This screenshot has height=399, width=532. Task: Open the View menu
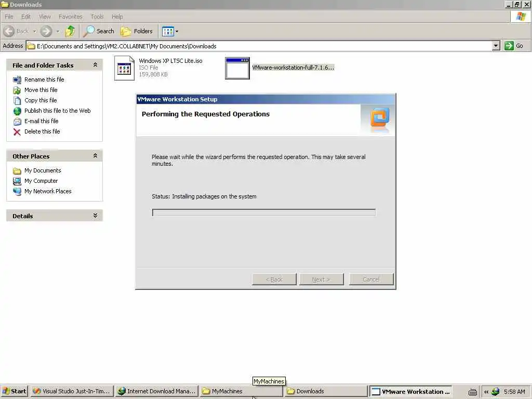pyautogui.click(x=45, y=17)
